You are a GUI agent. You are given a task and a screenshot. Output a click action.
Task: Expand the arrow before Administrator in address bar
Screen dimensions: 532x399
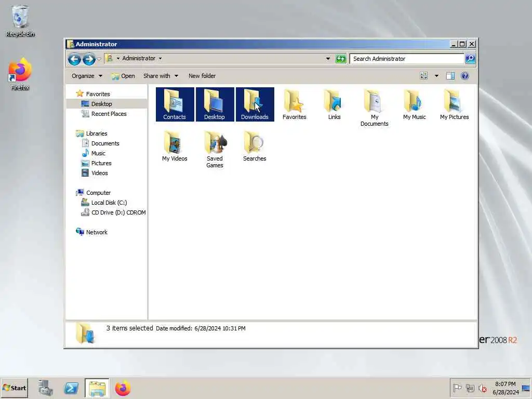click(x=118, y=58)
